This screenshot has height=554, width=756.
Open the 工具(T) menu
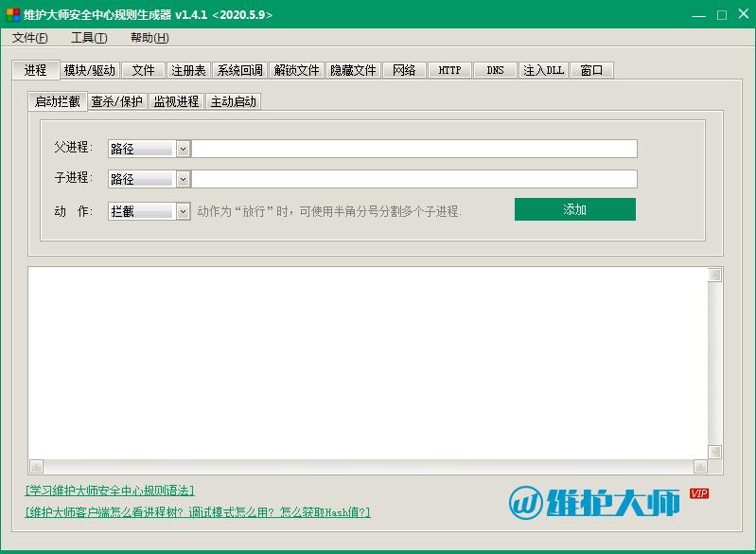point(89,38)
